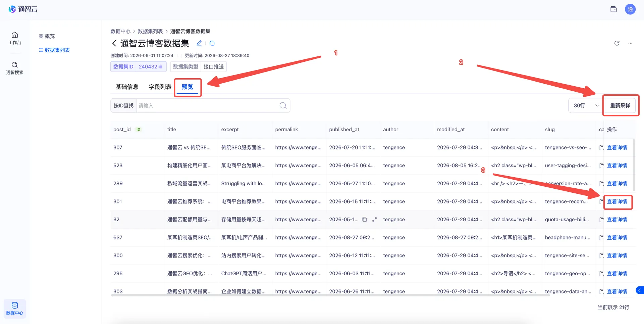
Task: Open the 30行 row count dropdown
Action: [585, 105]
